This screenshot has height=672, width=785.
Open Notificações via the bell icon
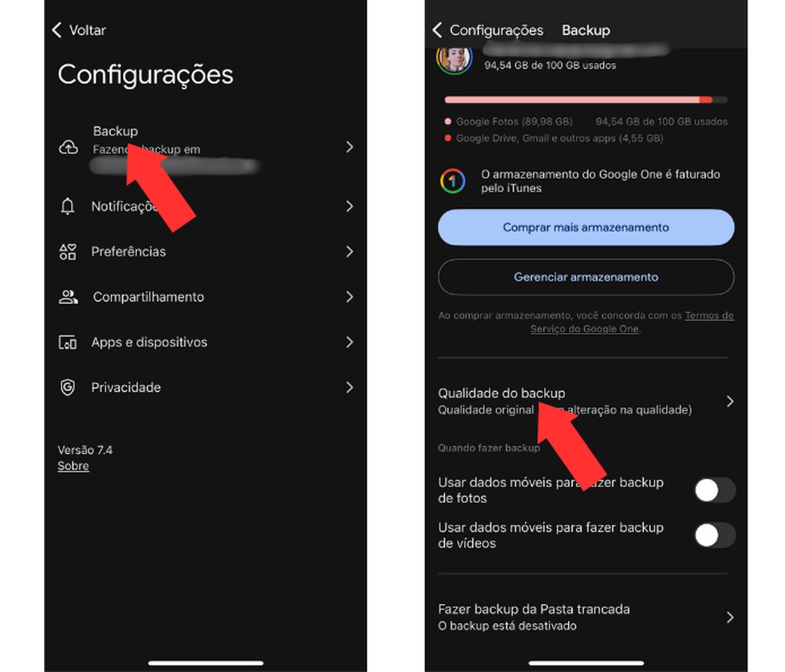(x=68, y=206)
